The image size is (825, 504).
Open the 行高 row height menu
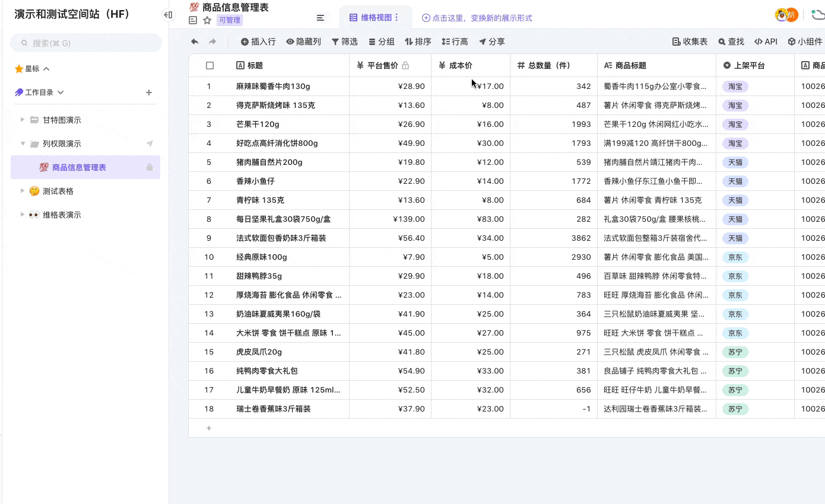455,42
